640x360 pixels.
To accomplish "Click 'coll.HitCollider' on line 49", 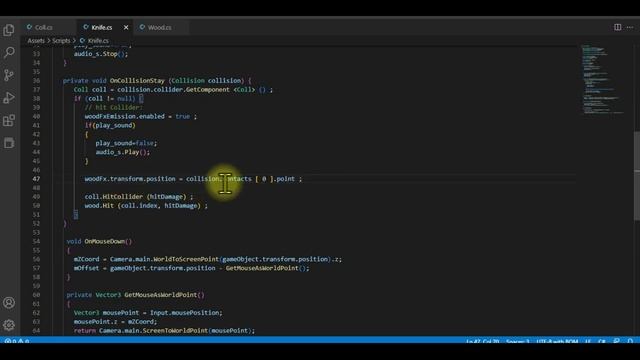I will pos(114,197).
